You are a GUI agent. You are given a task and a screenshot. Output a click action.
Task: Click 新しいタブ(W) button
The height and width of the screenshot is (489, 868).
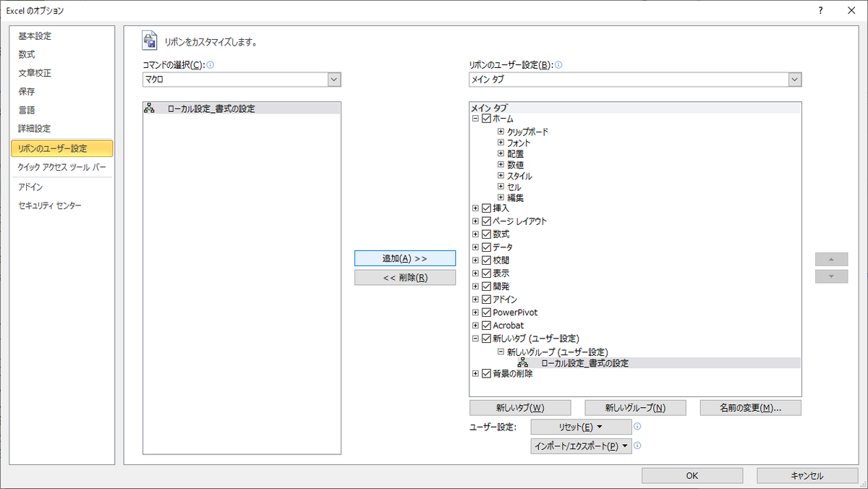click(520, 408)
